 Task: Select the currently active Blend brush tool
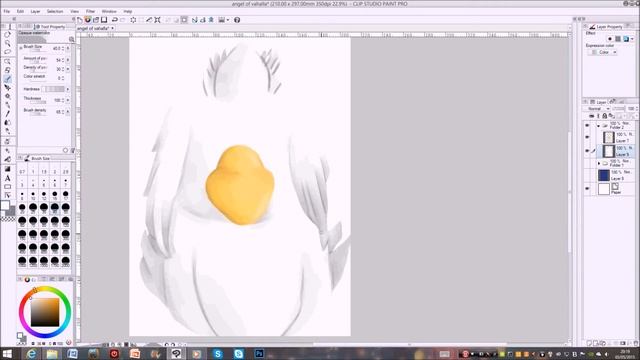(x=7, y=79)
